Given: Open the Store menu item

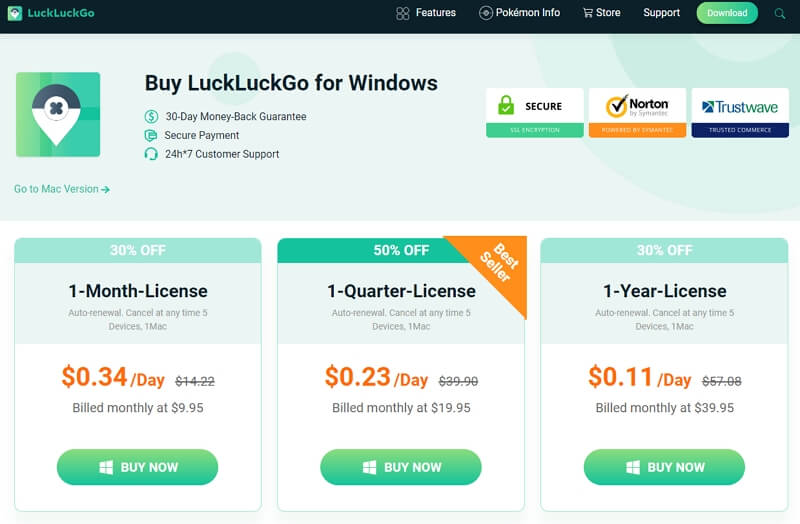Looking at the screenshot, I should click(x=602, y=13).
